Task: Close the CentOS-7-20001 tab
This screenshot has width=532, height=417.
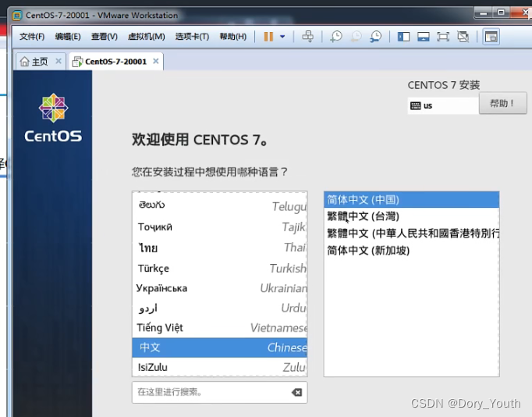Action: (156, 61)
